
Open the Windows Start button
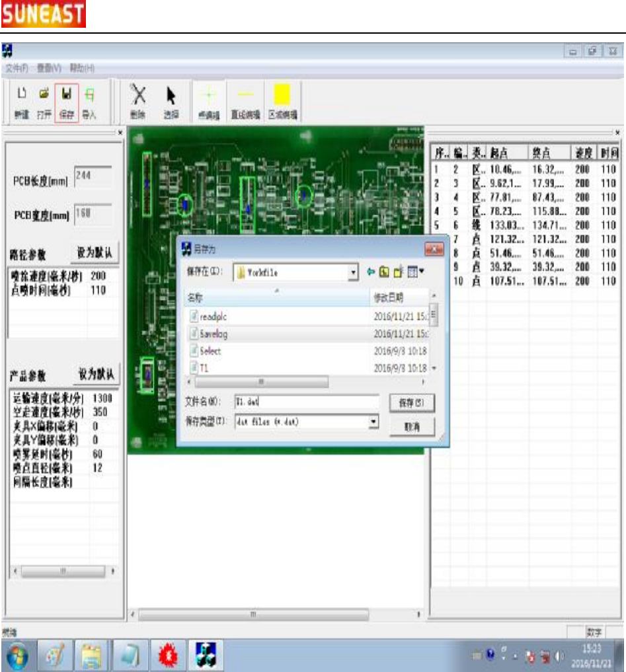click(17, 655)
